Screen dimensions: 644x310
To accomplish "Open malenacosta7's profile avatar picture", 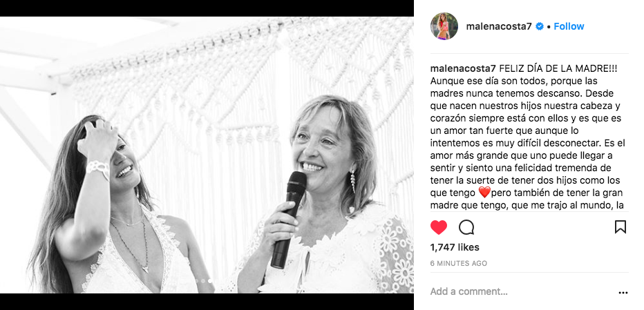I will point(444,26).
